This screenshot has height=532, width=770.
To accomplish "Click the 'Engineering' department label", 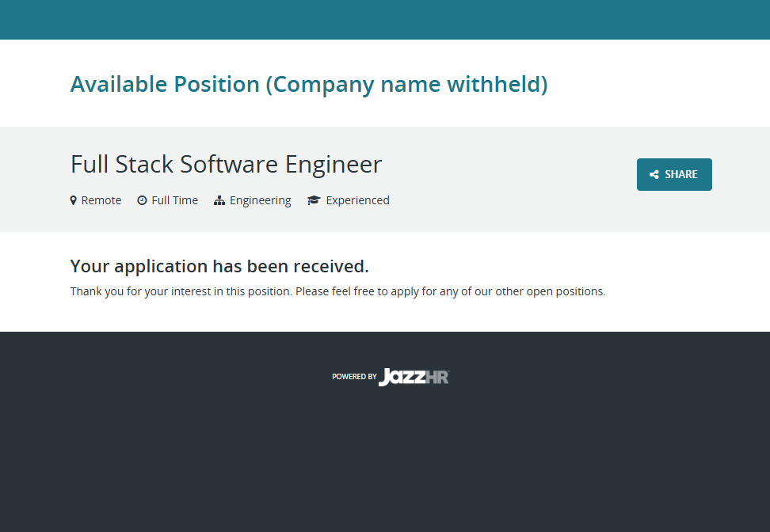I will [x=261, y=200].
